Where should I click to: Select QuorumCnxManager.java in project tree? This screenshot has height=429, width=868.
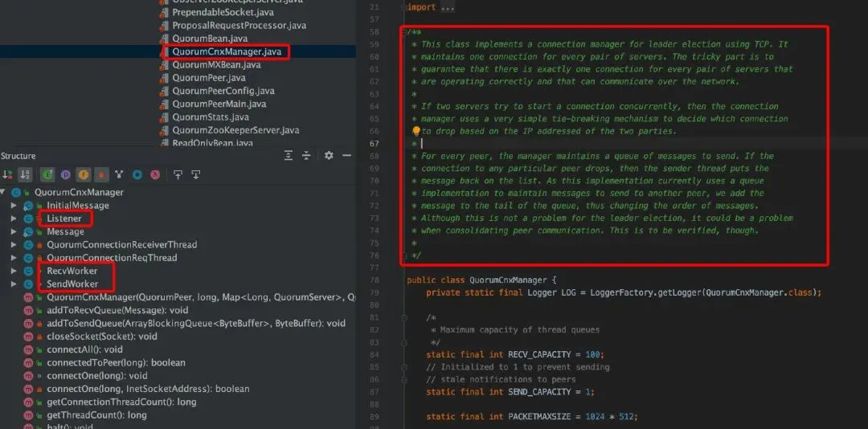click(227, 51)
